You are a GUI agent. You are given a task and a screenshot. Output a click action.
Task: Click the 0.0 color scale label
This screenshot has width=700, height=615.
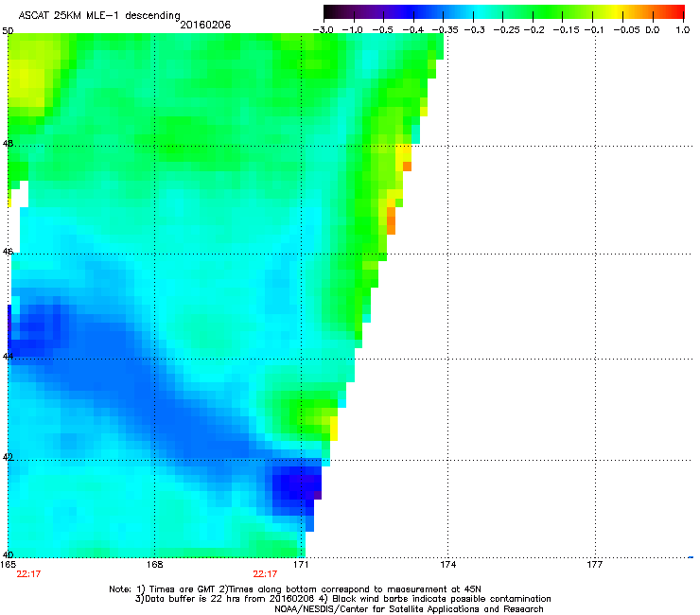[x=653, y=30]
